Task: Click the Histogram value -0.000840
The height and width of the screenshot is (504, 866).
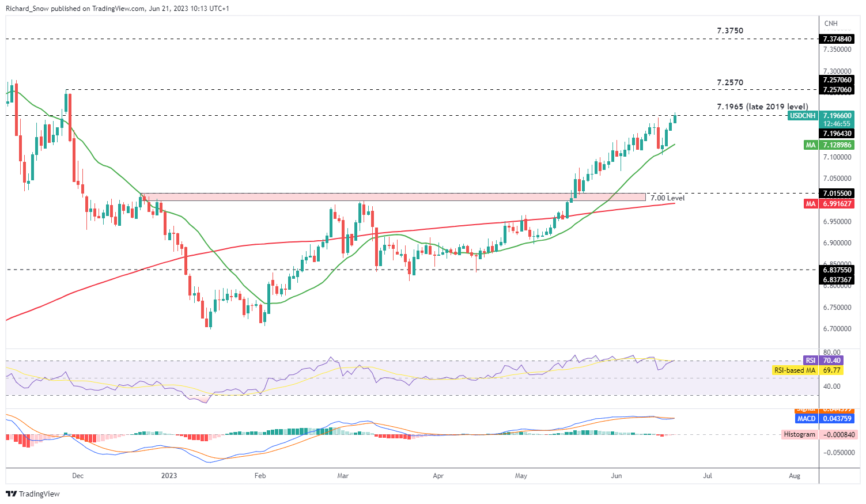Action: pos(838,435)
